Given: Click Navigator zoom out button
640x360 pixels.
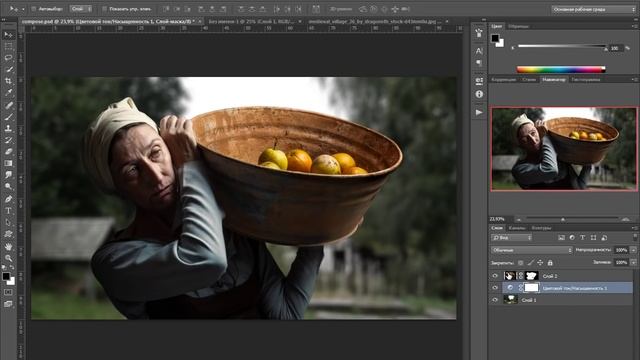Looking at the screenshot, I should (518, 220).
